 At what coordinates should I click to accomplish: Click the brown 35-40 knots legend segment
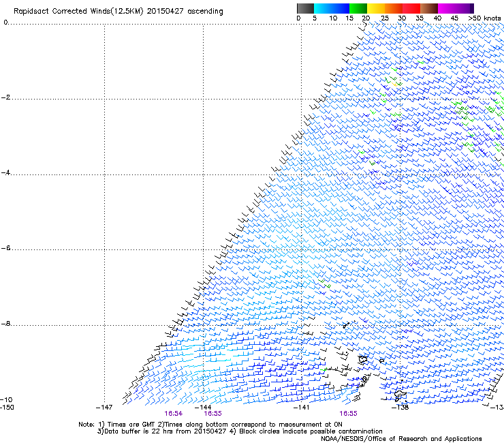tap(429, 8)
